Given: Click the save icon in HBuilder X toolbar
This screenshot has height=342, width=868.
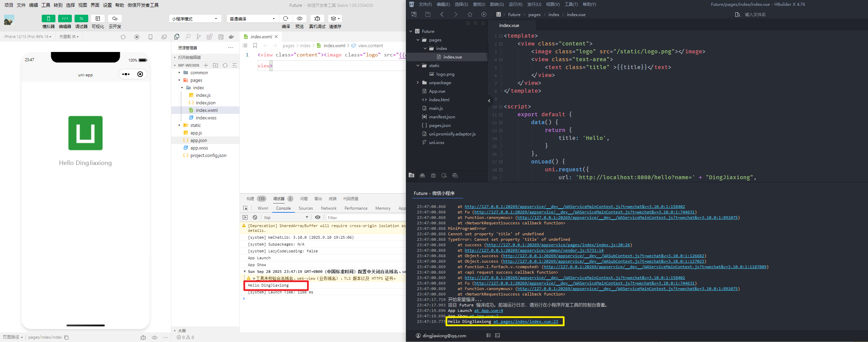Looking at the screenshot, I should click(428, 14).
